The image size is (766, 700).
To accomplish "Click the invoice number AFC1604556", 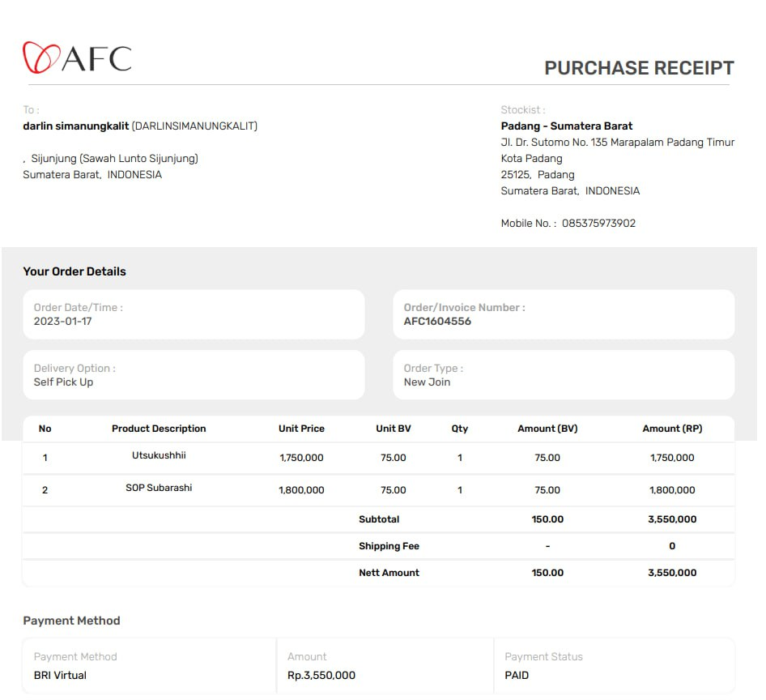I will 437,321.
